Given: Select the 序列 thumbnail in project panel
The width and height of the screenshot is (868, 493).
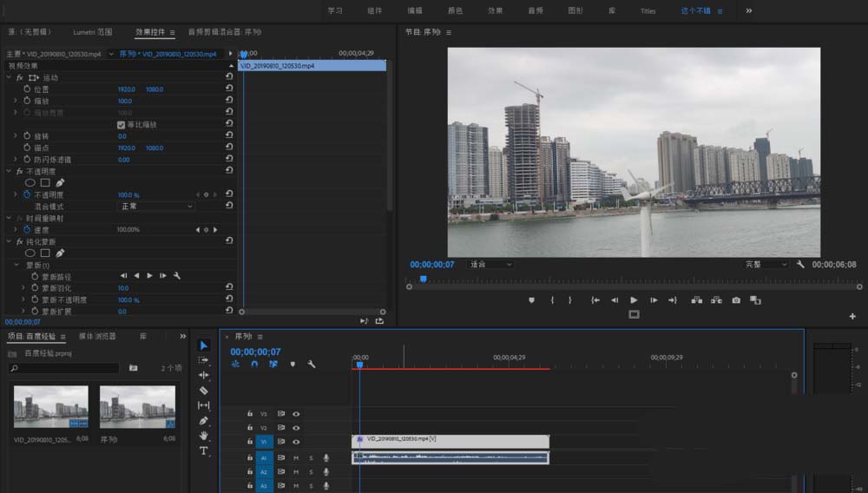Looking at the screenshot, I should [136, 407].
